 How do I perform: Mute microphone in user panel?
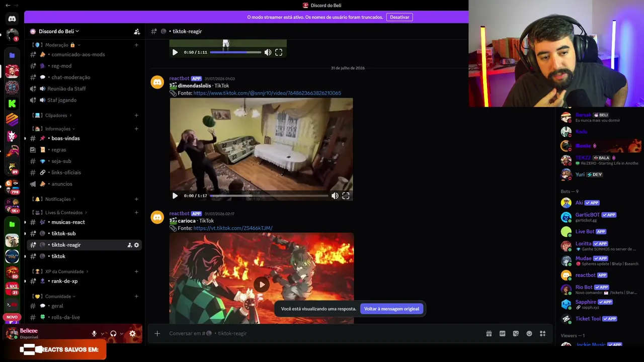(94, 333)
